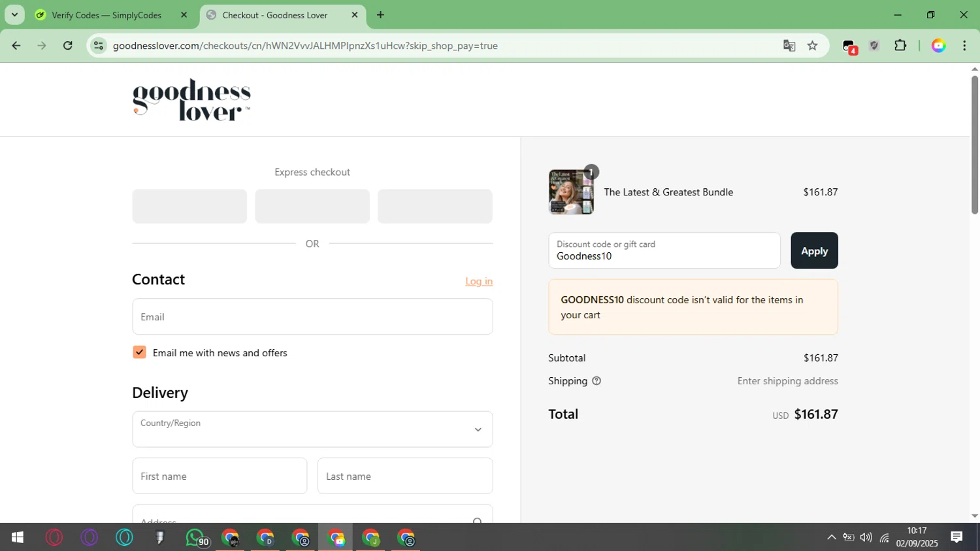Screen dimensions: 980x551
Task: Open the purple Opera icon in taskbar
Action: coord(90,537)
